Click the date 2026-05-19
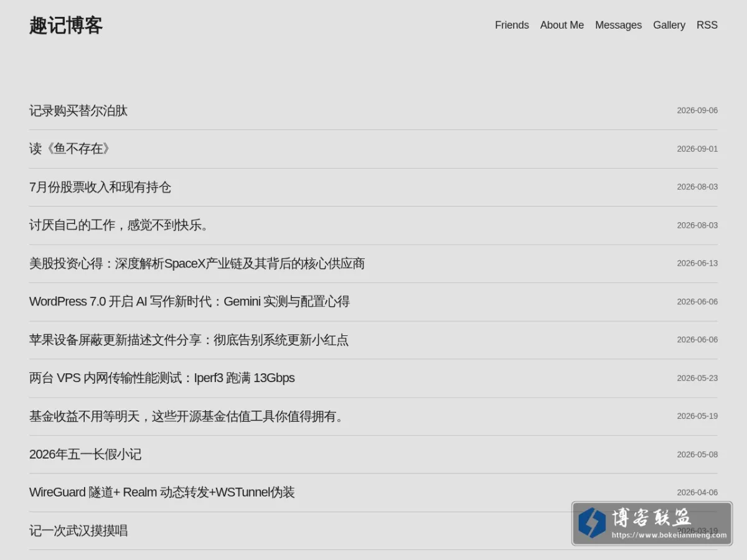This screenshot has width=747, height=560. (x=697, y=416)
